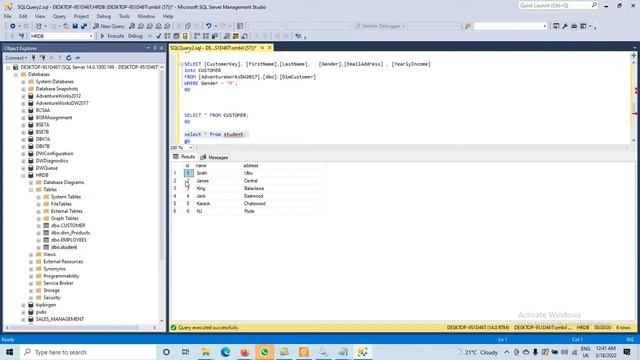Viewport: 640px width, 360px height.
Task: Open the Tools menu
Action: tap(124, 16)
